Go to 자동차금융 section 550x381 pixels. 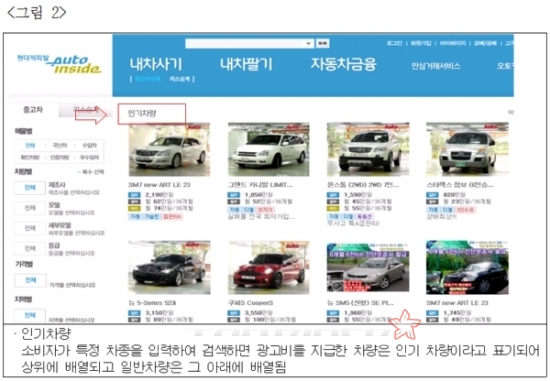click(343, 64)
